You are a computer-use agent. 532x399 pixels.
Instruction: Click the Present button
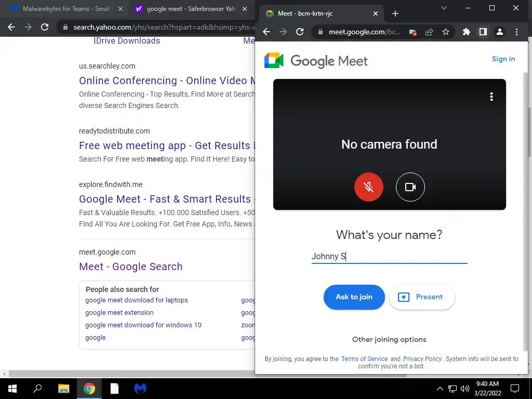pyautogui.click(x=422, y=297)
